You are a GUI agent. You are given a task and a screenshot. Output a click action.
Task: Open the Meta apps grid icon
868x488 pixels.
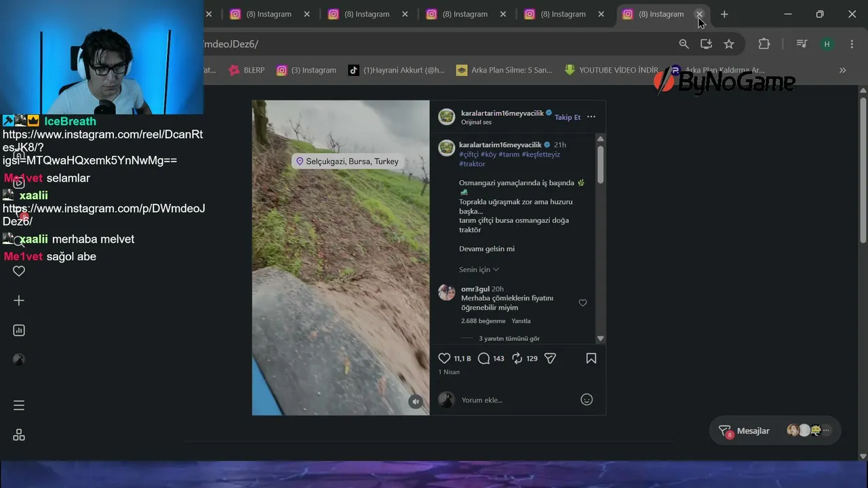tap(19, 435)
